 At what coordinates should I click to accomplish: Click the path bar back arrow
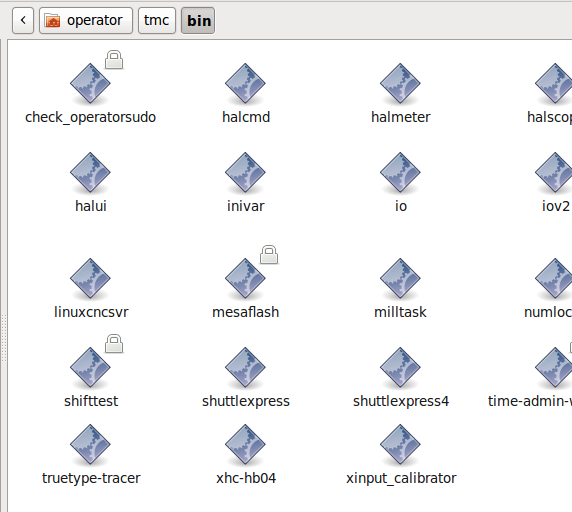pos(23,20)
